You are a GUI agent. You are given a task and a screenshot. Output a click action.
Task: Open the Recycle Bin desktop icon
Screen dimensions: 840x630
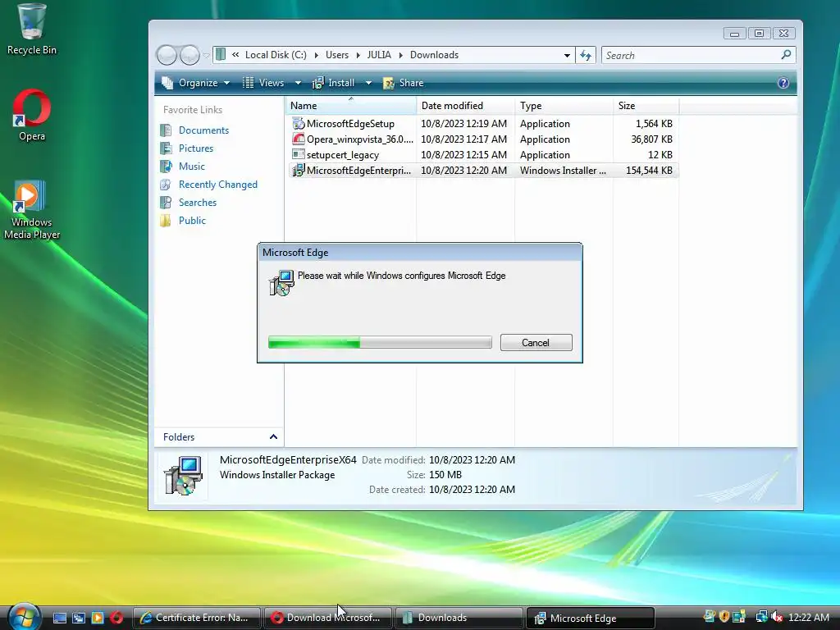point(31,30)
